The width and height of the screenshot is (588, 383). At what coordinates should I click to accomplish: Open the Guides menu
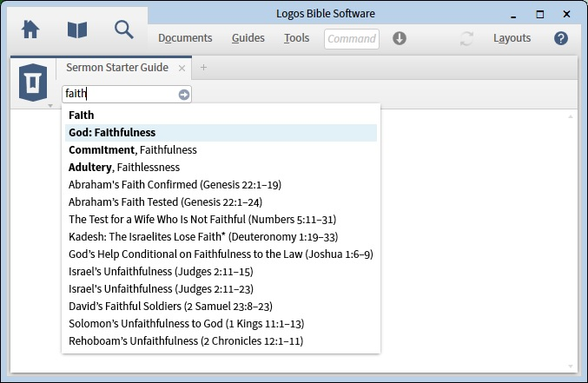[248, 38]
